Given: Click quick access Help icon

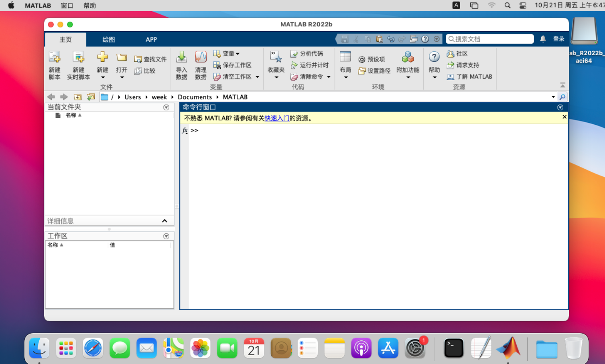Looking at the screenshot, I should pos(425,39).
